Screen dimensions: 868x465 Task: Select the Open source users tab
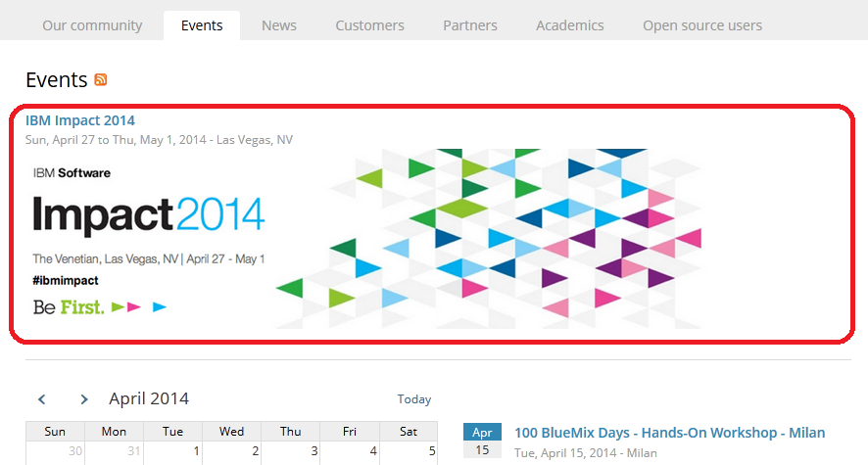pos(702,25)
